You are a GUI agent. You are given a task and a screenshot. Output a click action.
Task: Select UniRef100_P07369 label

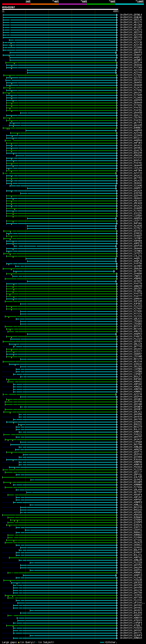coord(131,67)
